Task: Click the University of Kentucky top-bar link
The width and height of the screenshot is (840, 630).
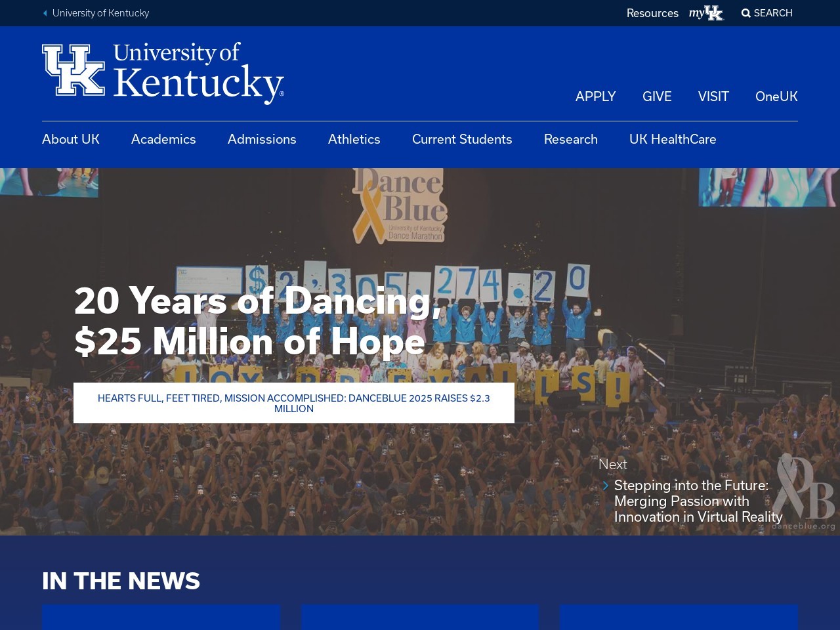Action: coord(100,13)
